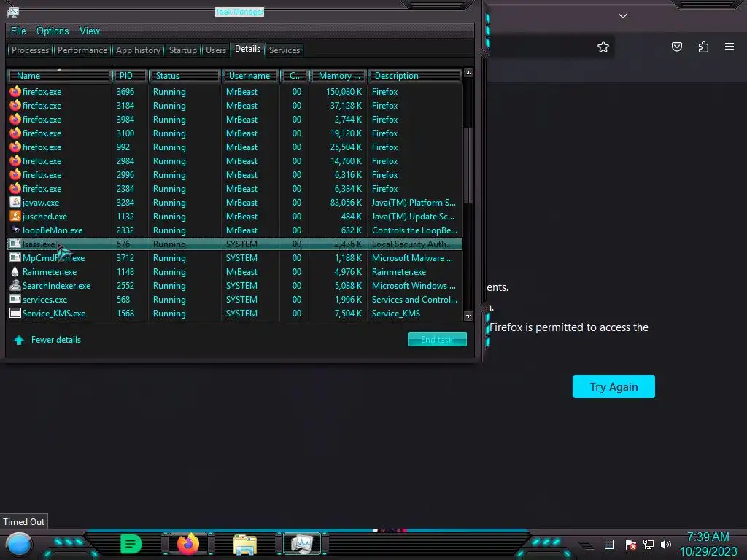Show hidden tray icons arrow
747x560 pixels.
click(586, 545)
